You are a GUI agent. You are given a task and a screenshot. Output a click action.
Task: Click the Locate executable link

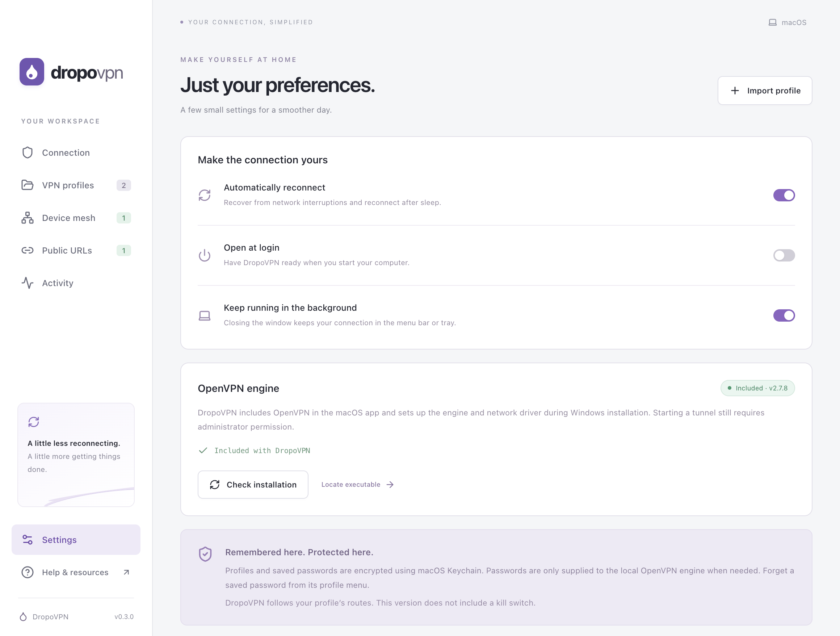pos(358,484)
